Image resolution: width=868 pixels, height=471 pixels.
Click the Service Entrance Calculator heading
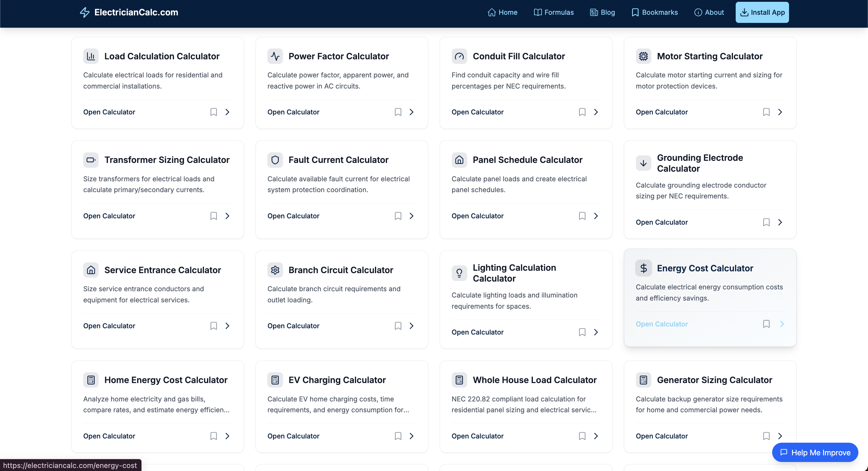coord(162,270)
